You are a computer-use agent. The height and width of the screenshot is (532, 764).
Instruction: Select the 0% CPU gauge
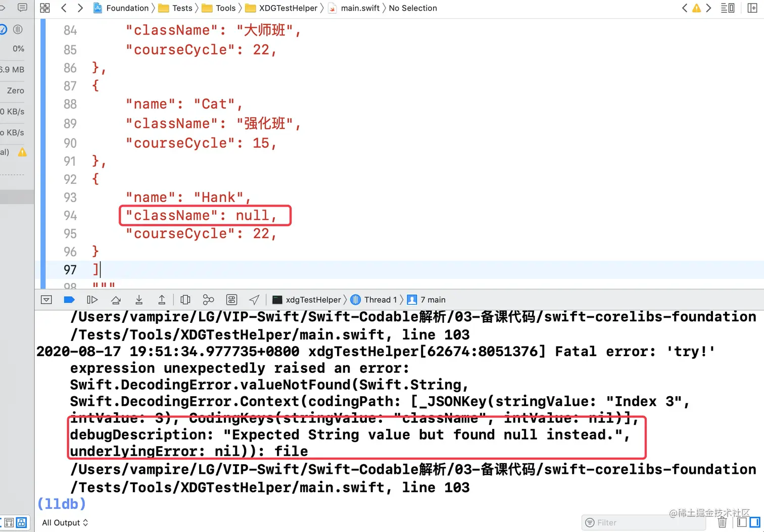pyautogui.click(x=18, y=49)
